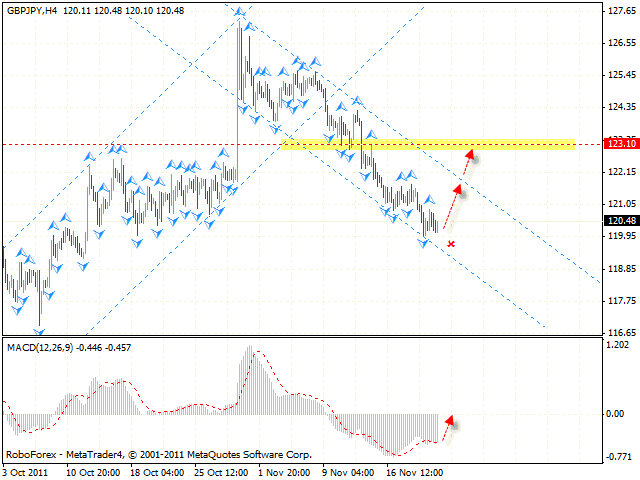Click the black 120.48 current price tag
Screen dimensions: 640x480
[621, 221]
